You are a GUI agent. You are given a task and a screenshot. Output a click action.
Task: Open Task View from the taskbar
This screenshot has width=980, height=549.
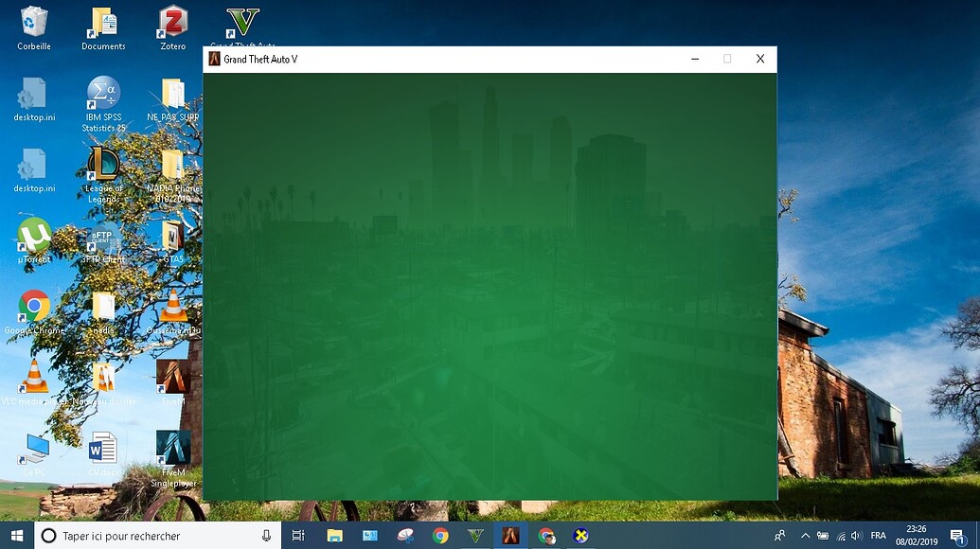[298, 535]
